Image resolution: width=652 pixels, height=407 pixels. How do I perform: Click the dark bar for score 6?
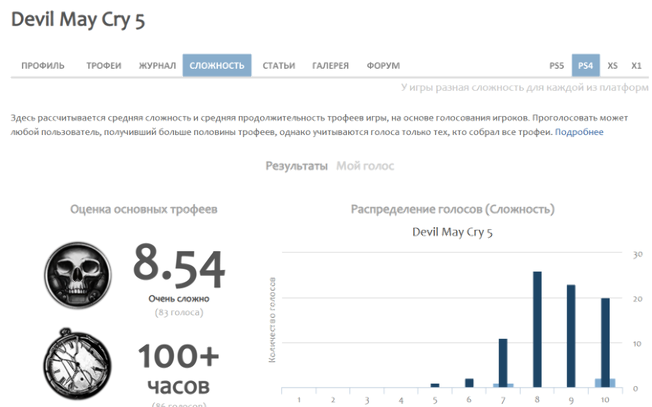[x=469, y=383]
